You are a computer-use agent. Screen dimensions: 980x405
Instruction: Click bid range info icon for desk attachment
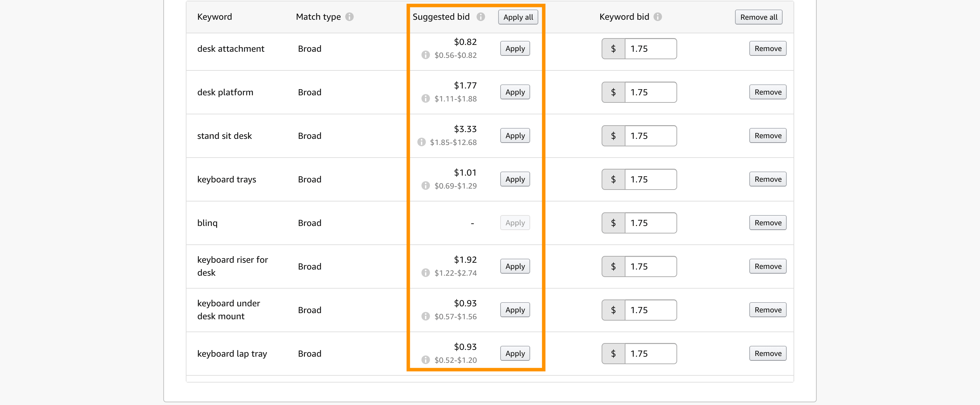pyautogui.click(x=425, y=55)
